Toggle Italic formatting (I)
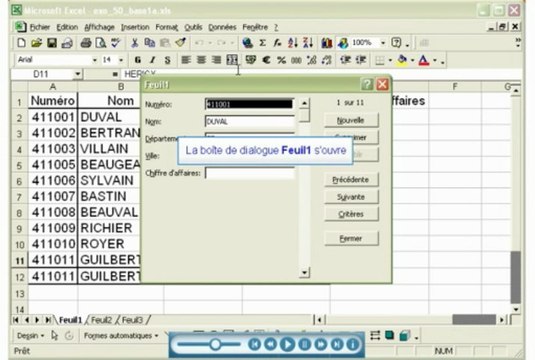The image size is (535, 360). tap(153, 60)
